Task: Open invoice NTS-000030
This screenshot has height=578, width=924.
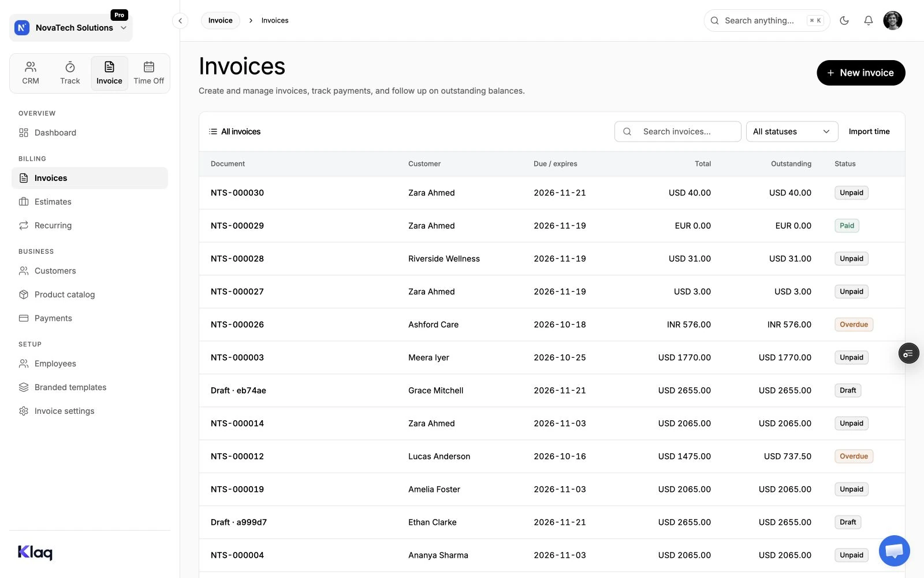Action: point(237,193)
